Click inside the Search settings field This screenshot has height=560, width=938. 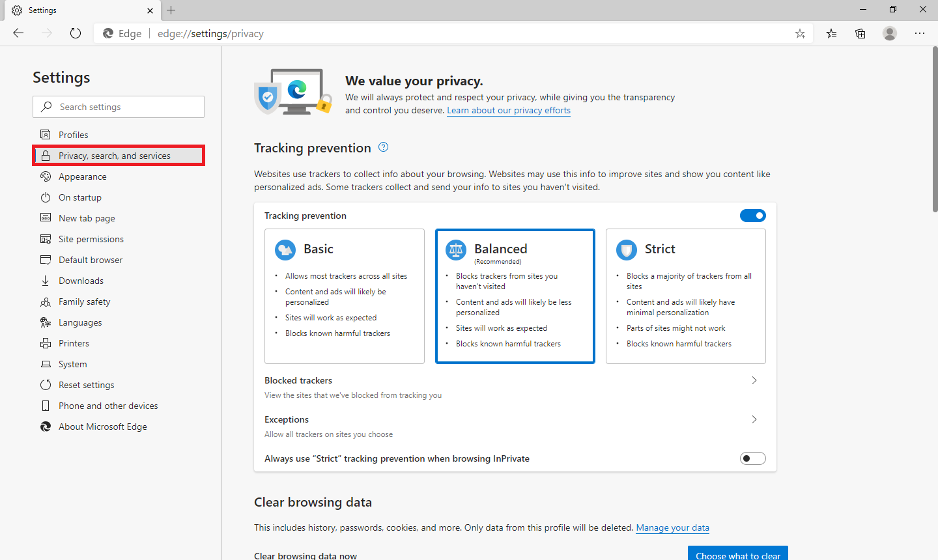pos(118,106)
